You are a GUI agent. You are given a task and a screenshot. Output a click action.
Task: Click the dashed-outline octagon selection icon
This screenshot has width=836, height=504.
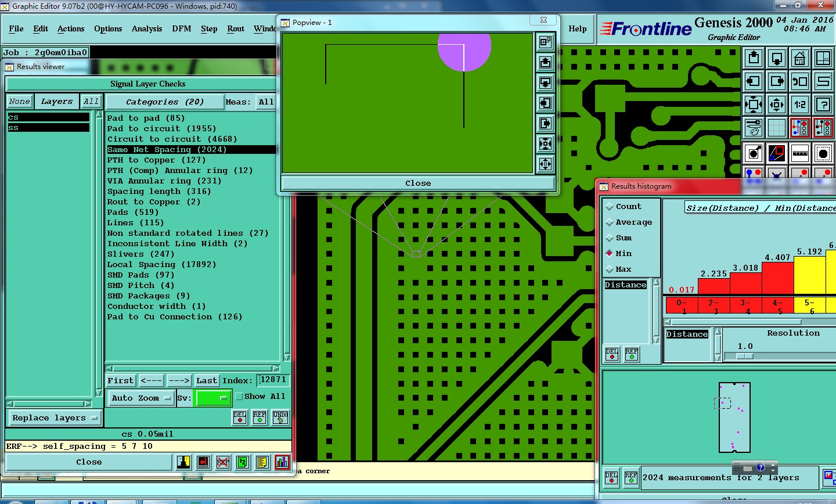823,154
